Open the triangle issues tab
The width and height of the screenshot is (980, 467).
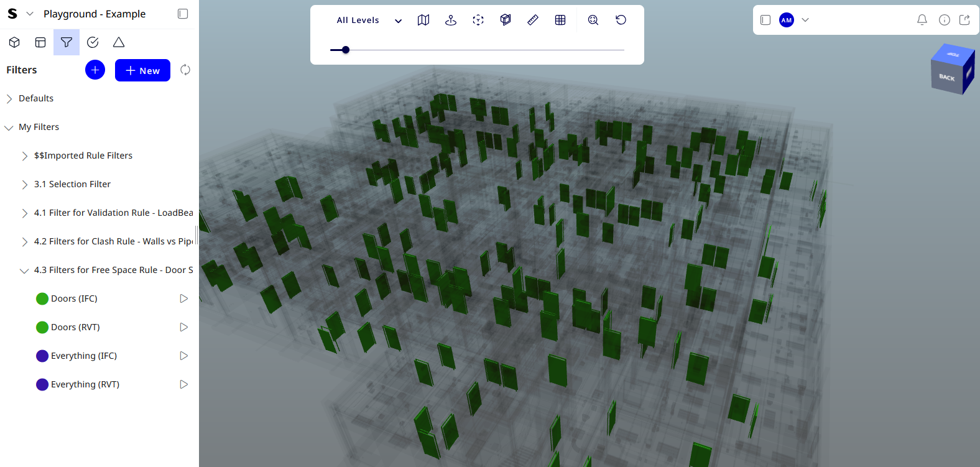click(x=119, y=42)
